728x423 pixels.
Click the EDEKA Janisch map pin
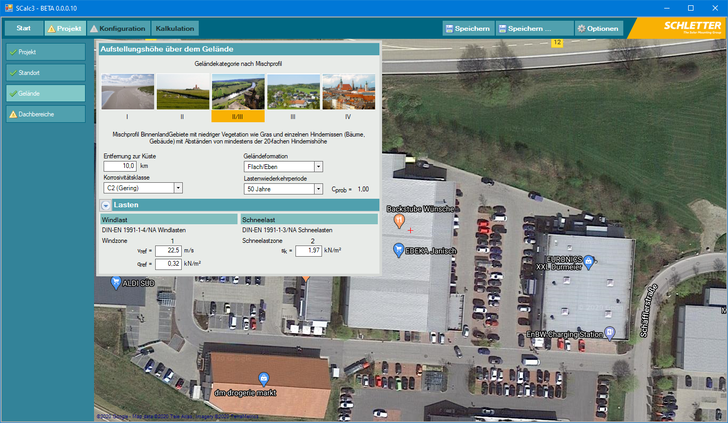coord(398,250)
